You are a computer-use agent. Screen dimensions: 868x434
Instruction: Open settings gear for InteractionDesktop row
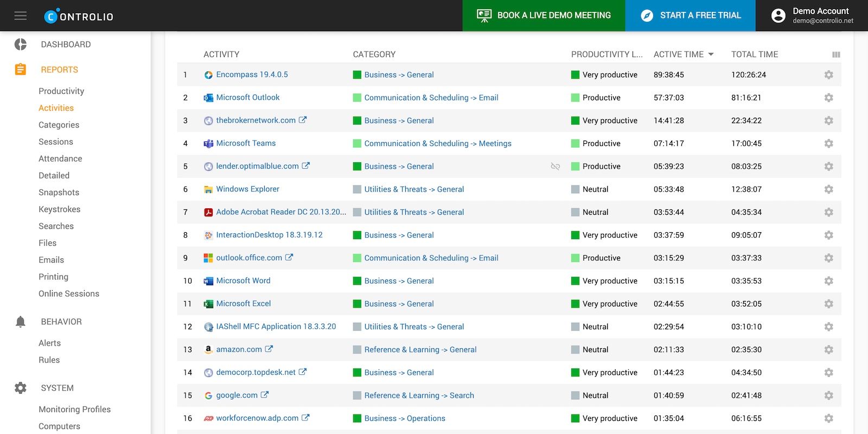click(x=828, y=235)
